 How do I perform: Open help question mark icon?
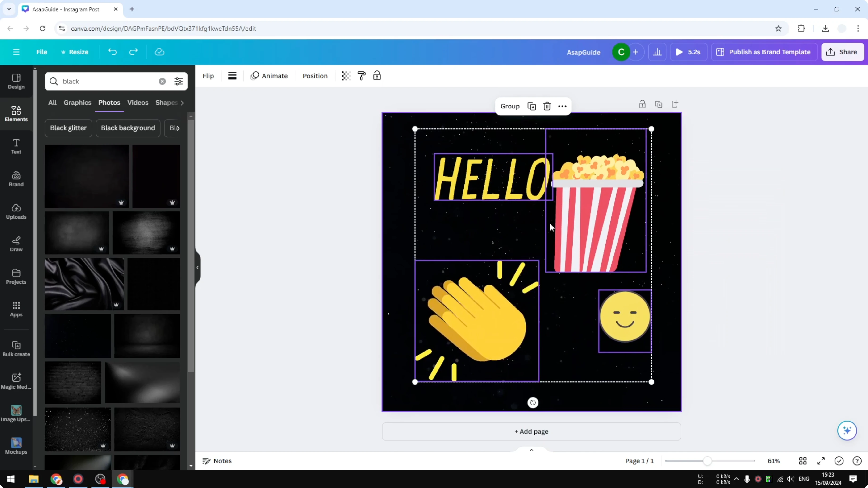[857, 461]
